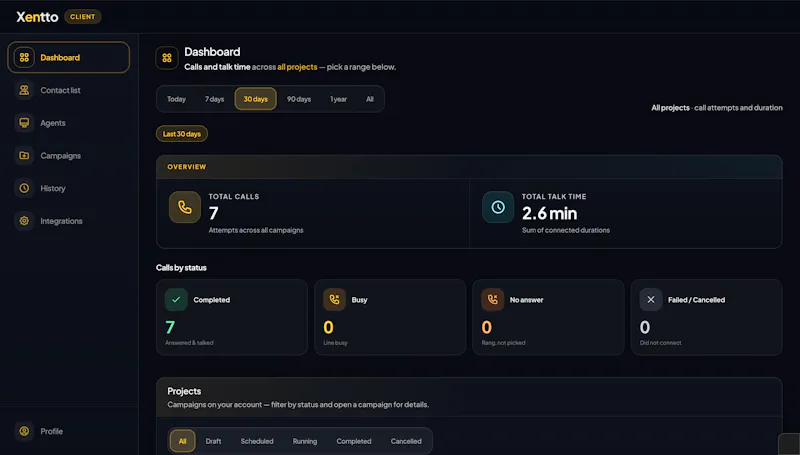Viewport: 800px width, 455px height.
Task: Click the 'Projects' section heading
Action: pos(184,391)
